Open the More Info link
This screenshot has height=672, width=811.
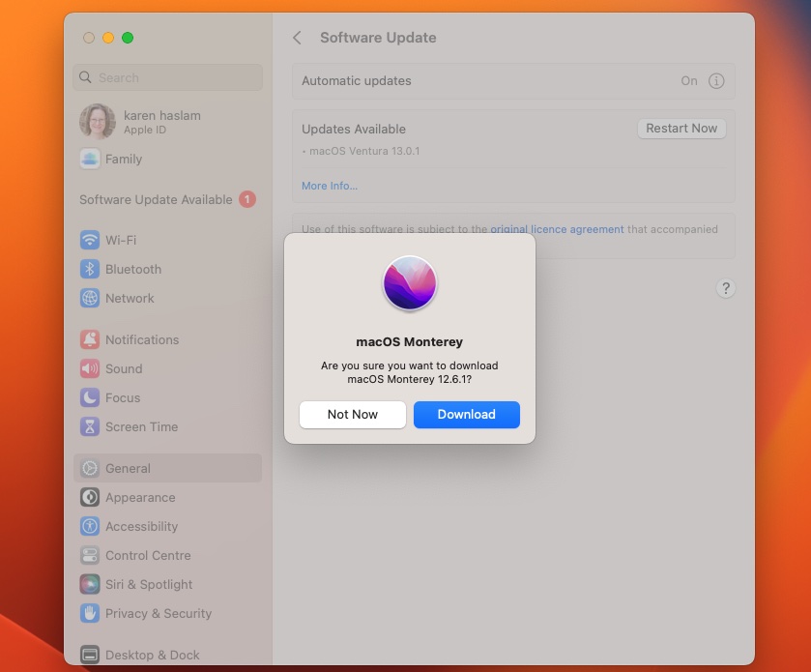pos(330,186)
